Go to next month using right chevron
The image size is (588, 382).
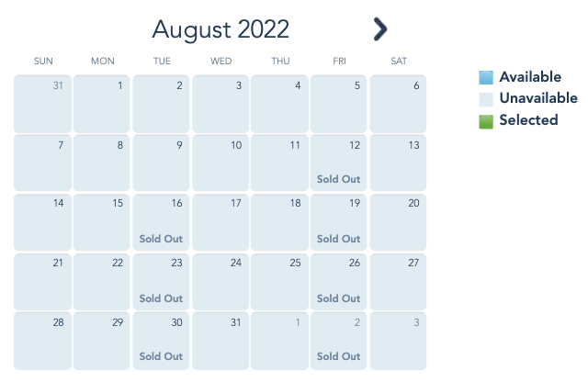(379, 29)
